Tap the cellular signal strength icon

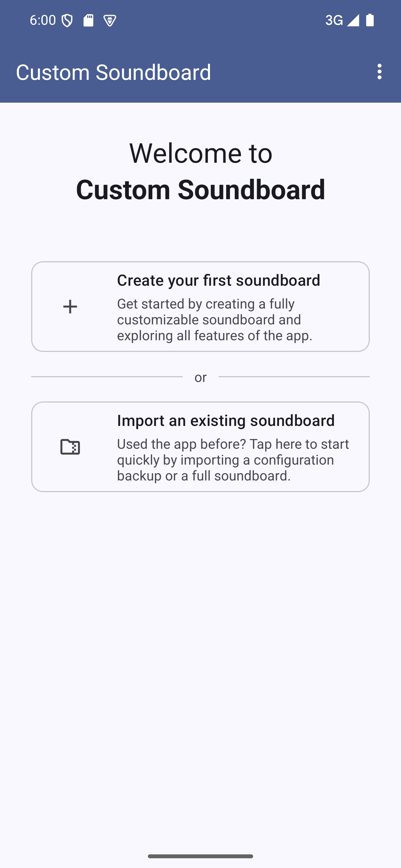pyautogui.click(x=353, y=20)
